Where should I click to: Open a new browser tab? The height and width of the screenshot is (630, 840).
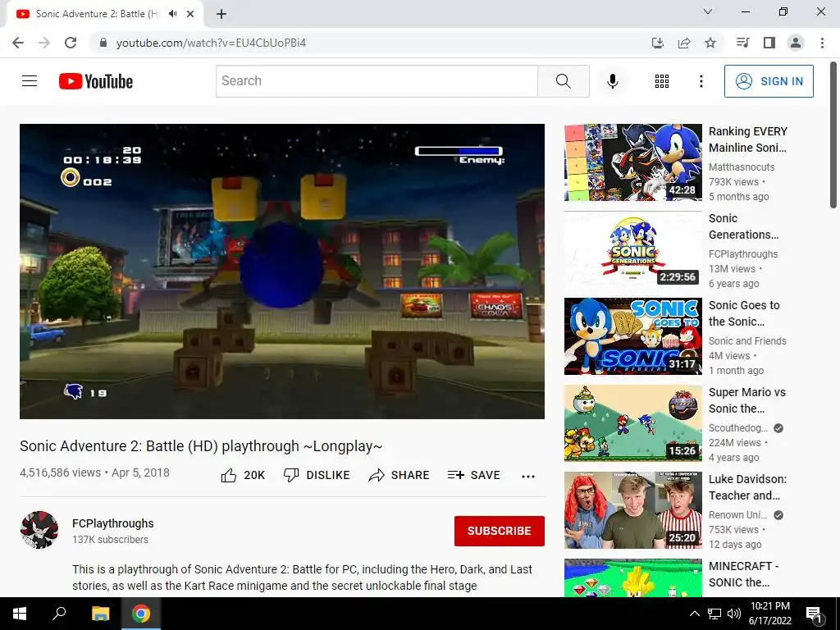(221, 14)
